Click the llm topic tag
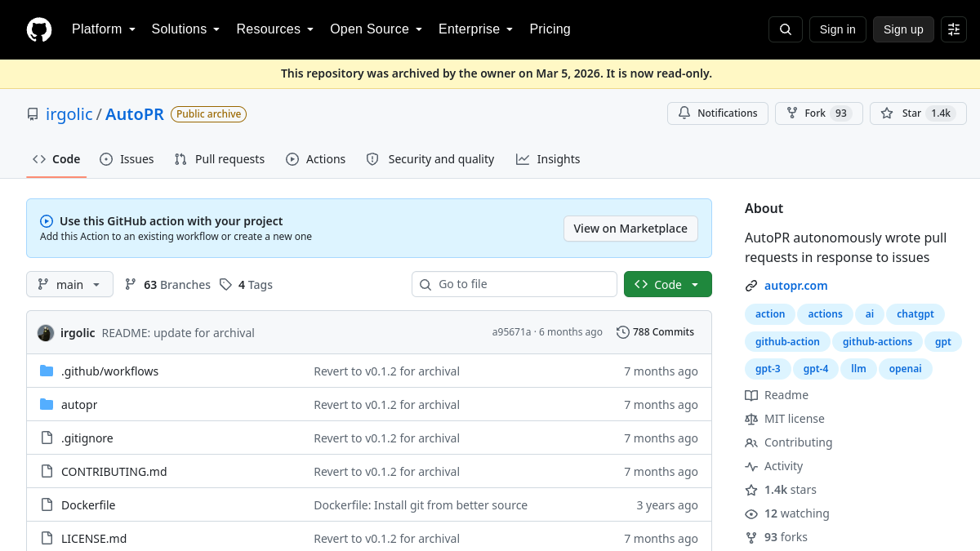The height and width of the screenshot is (551, 980). [x=858, y=369]
